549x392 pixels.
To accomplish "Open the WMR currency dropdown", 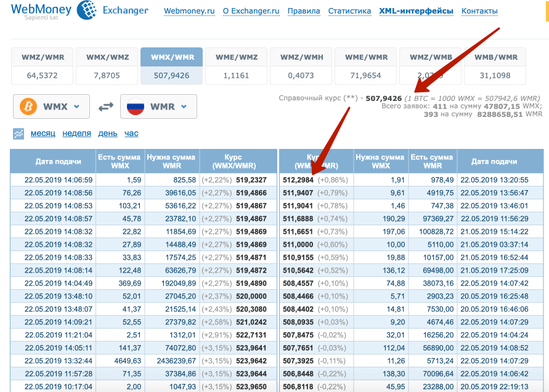I will click(x=158, y=106).
